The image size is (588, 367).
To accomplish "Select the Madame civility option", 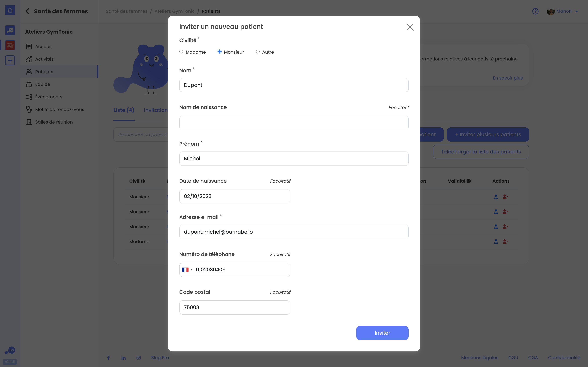I will [181, 51].
